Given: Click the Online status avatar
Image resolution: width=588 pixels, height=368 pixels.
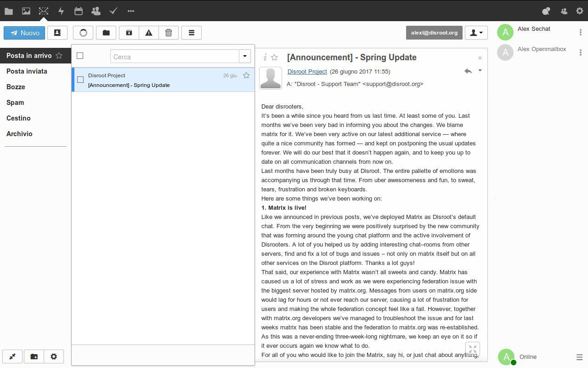Looking at the screenshot, I should click(x=506, y=357).
